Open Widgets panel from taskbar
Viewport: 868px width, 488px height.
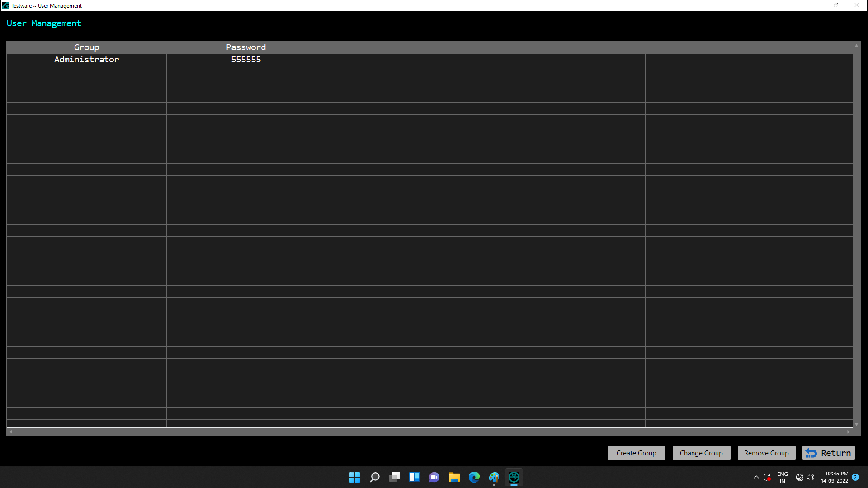(x=415, y=477)
